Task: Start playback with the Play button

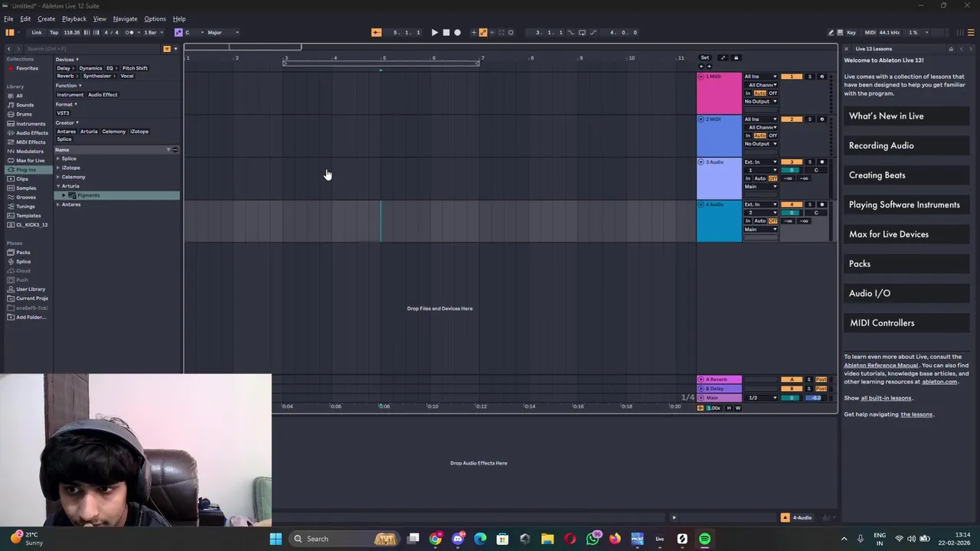Action: [434, 32]
